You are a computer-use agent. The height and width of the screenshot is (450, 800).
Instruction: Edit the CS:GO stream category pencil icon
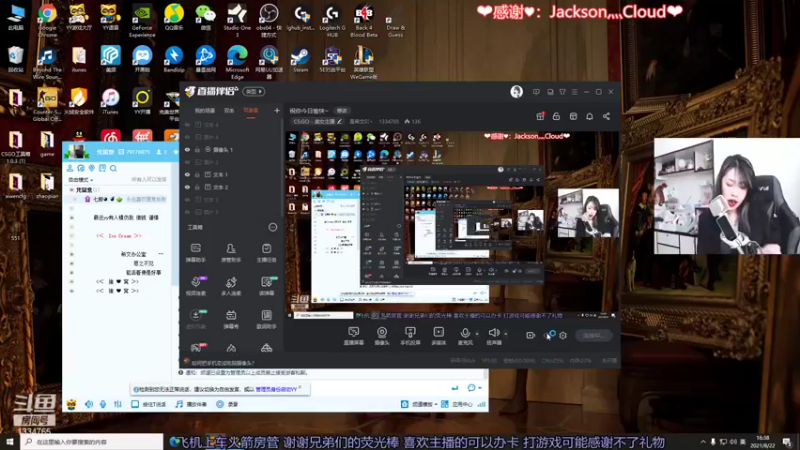pos(339,121)
